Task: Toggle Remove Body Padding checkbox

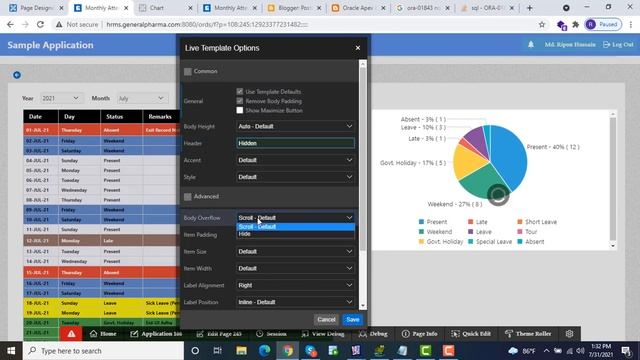Action: tap(240, 101)
